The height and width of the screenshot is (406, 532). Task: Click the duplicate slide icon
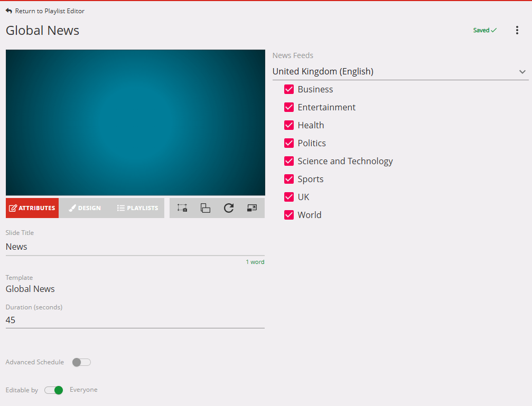206,208
